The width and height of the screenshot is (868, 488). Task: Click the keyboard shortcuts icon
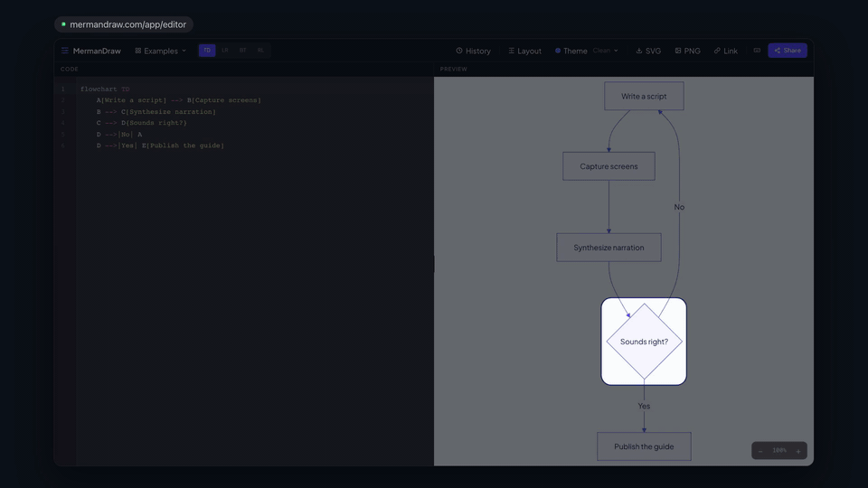tap(757, 51)
